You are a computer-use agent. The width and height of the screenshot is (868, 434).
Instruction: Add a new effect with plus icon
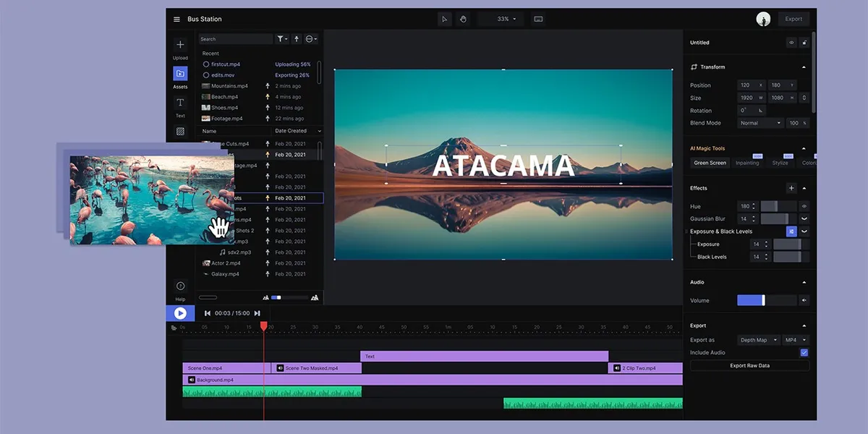pyautogui.click(x=791, y=188)
